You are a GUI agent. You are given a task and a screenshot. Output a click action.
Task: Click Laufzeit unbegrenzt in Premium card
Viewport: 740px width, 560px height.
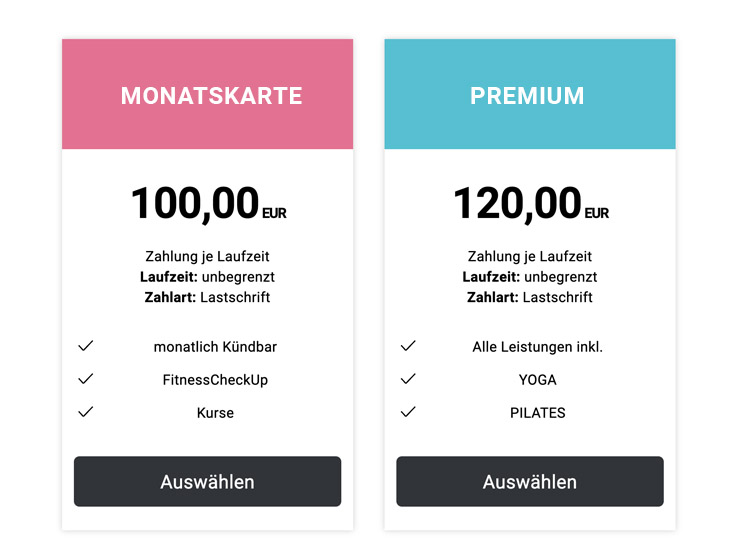pyautogui.click(x=530, y=277)
